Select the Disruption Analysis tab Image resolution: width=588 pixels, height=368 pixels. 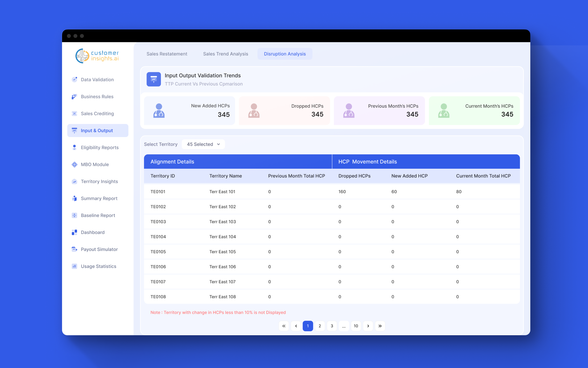pos(285,54)
